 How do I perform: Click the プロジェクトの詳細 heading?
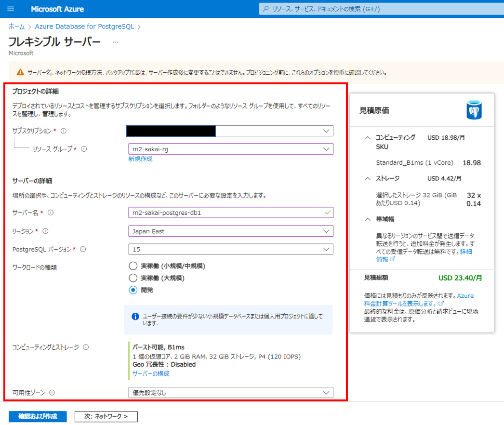(35, 91)
